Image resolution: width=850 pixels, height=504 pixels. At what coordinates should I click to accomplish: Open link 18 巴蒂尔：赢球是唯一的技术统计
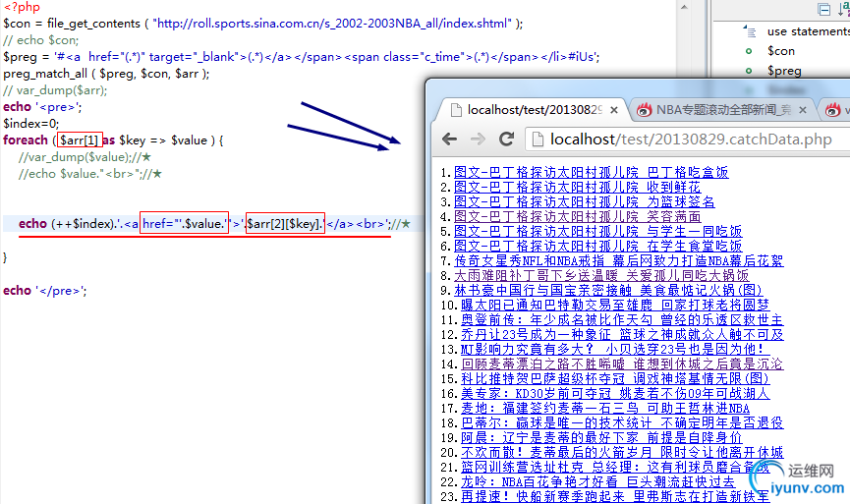[x=622, y=422]
